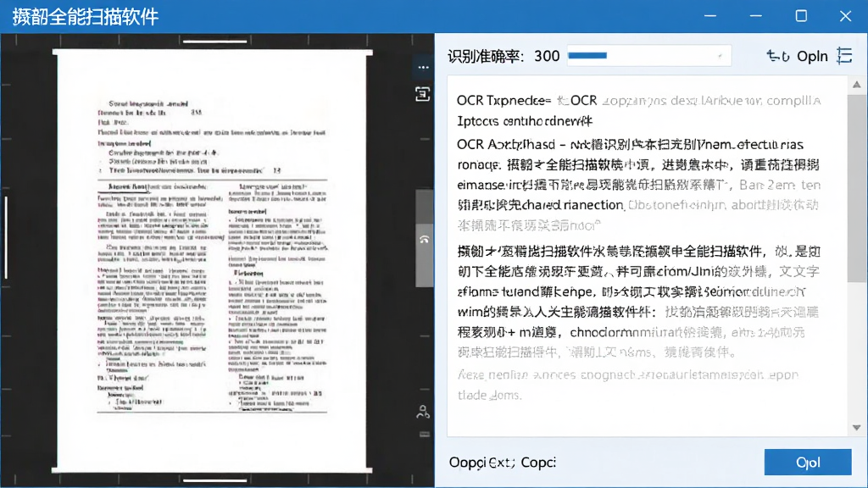Screen dimensions: 868x488
Task: Click the gray scrollbar thumb of text panel
Action: pyautogui.click(x=856, y=188)
